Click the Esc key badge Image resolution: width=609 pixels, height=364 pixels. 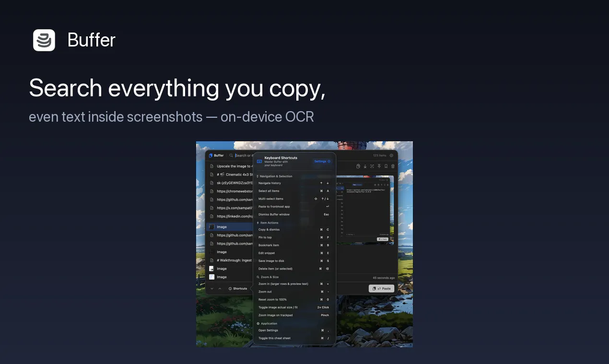click(326, 215)
